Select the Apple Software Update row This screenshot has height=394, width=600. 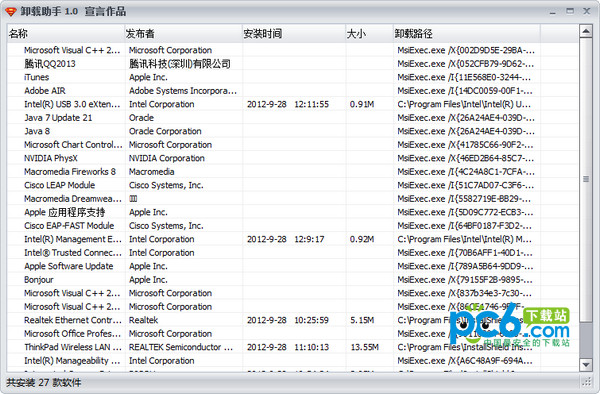pyautogui.click(x=292, y=266)
